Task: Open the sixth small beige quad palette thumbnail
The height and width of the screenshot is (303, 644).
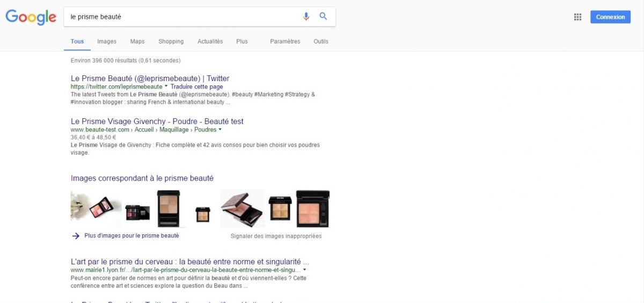Action: [x=280, y=208]
